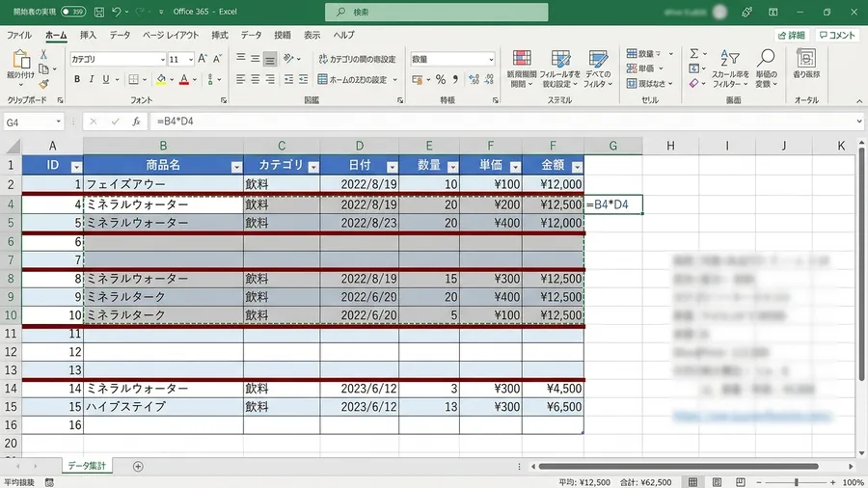Image resolution: width=868 pixels, height=488 pixels.
Task: Increase font size with the larger A icon
Action: [x=203, y=59]
